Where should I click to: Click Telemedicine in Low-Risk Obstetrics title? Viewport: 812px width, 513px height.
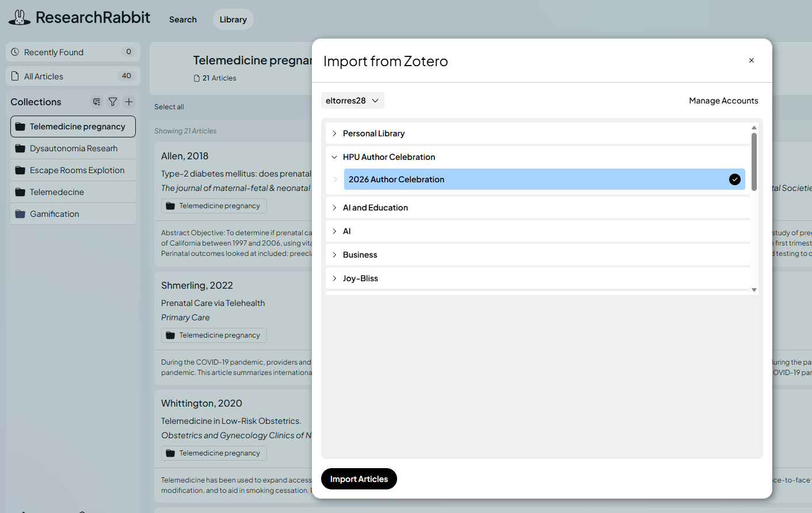tap(231, 421)
